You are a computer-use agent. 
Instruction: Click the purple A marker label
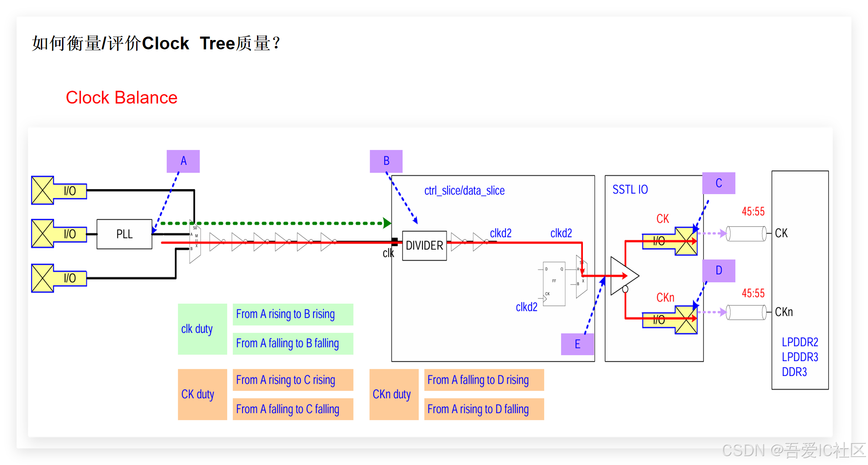pyautogui.click(x=183, y=161)
